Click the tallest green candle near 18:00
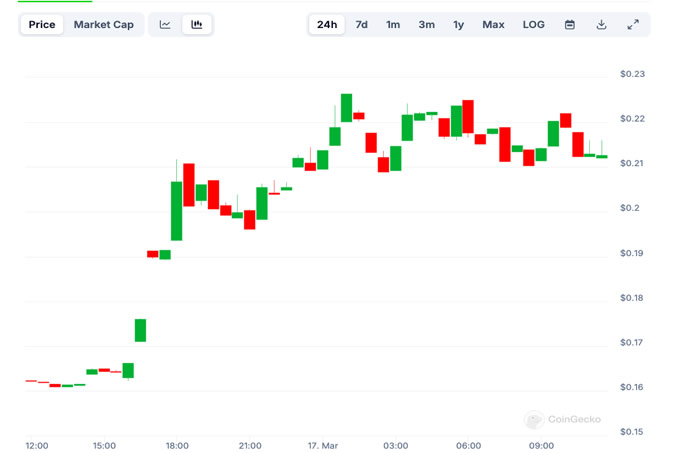This screenshot has height=453, width=680. 176,210
